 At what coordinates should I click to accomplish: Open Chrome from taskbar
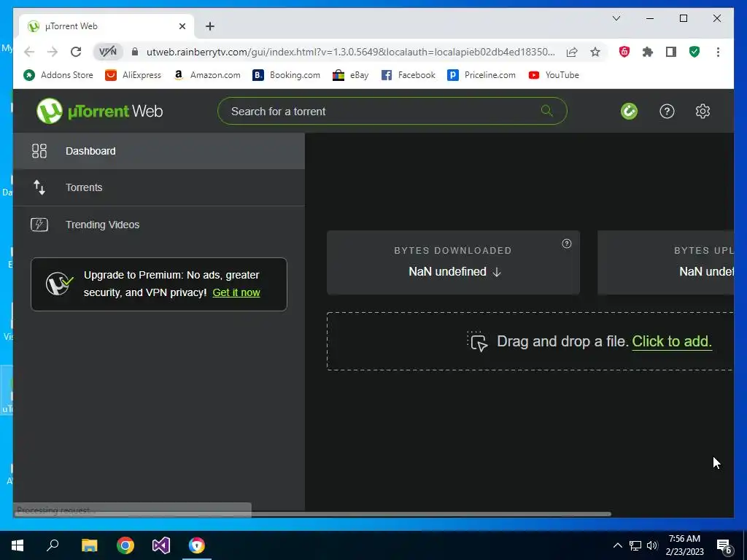125,545
